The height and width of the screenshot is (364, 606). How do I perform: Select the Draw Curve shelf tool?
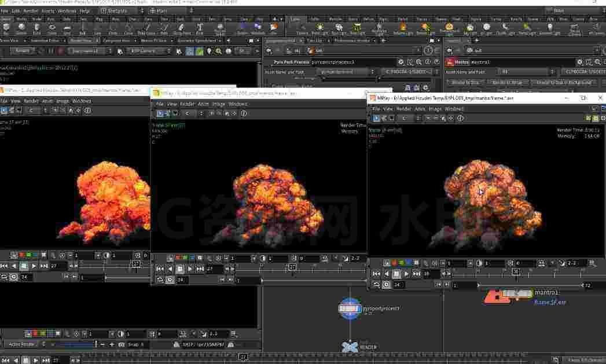pos(147,28)
